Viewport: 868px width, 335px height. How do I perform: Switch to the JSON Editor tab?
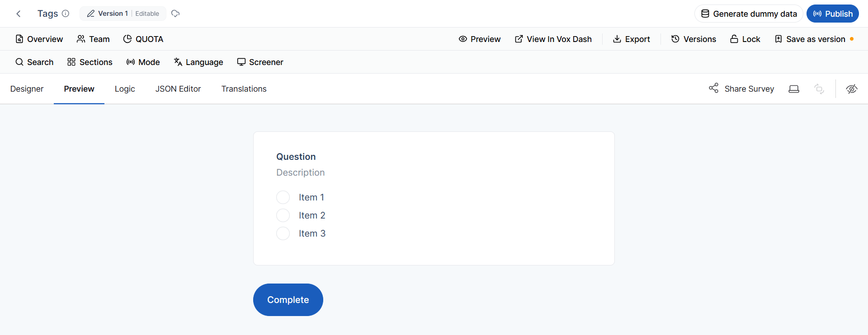[x=178, y=89]
